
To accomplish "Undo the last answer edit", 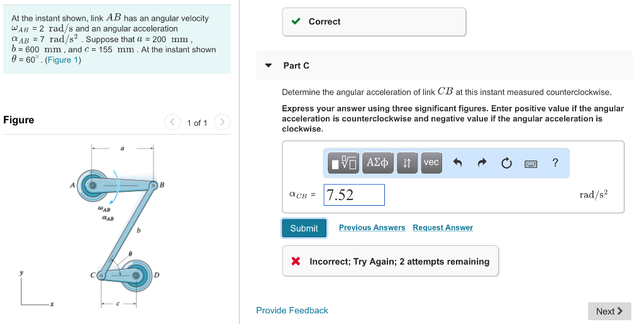I will click(x=458, y=163).
